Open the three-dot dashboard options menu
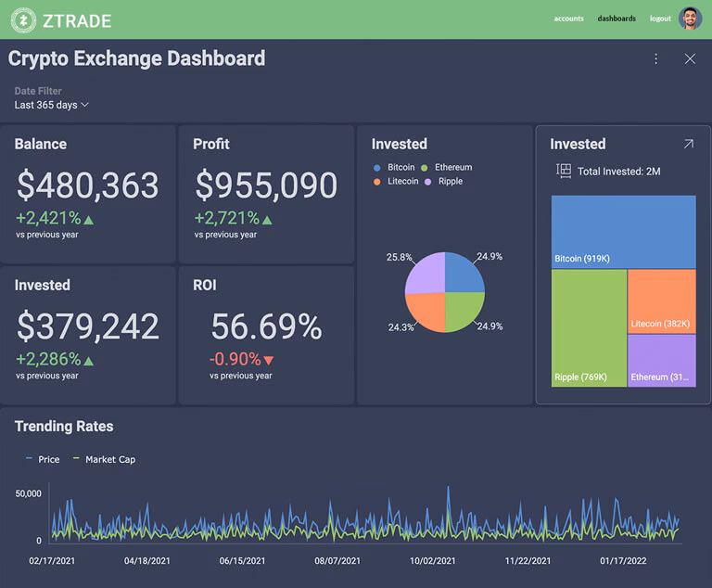This screenshot has width=712, height=588. (656, 58)
